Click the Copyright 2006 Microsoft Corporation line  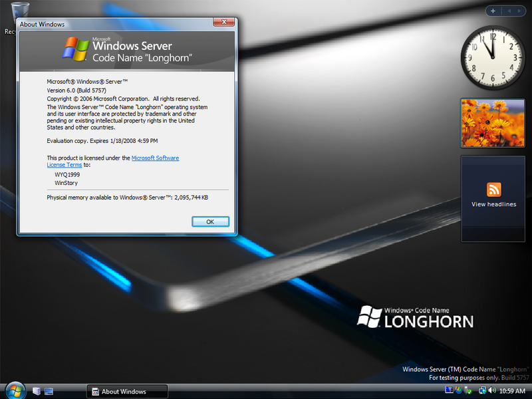(123, 98)
